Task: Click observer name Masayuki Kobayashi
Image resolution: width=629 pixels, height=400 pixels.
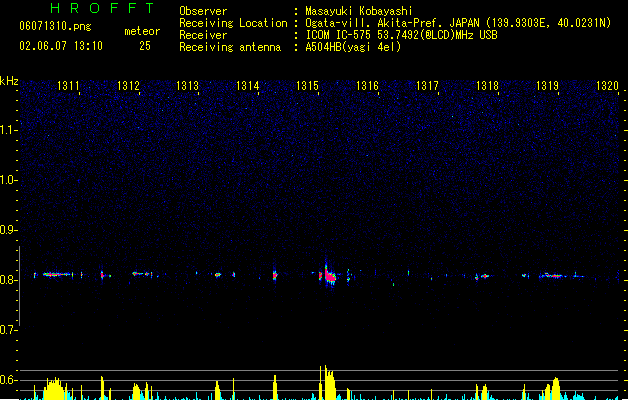Action: point(359,11)
